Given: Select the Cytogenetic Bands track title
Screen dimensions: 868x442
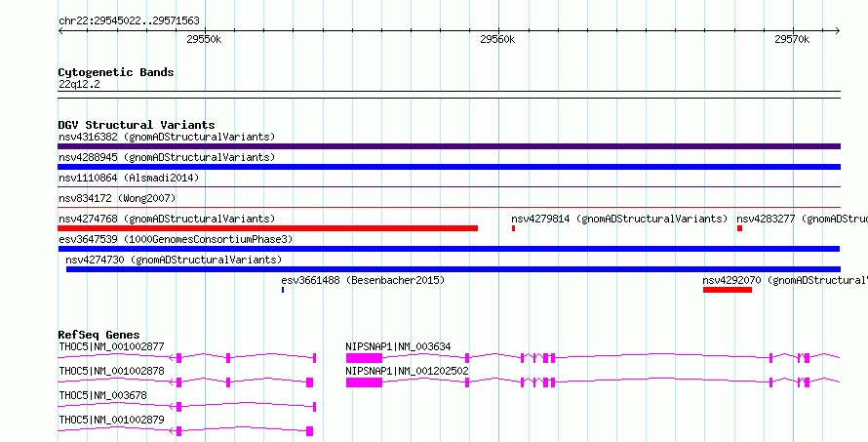Looking at the screenshot, I should point(116,72).
